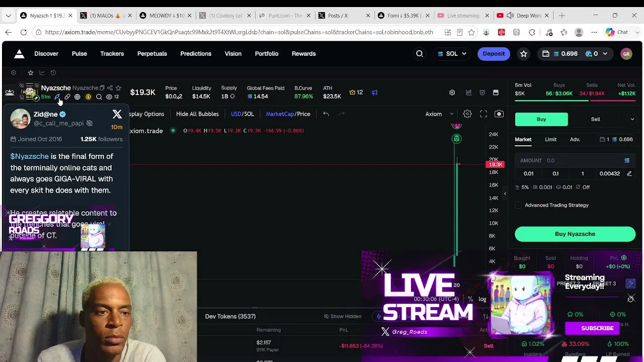Open the globe website icon under Nyazsche
The width and height of the screenshot is (644, 362).
77,97
